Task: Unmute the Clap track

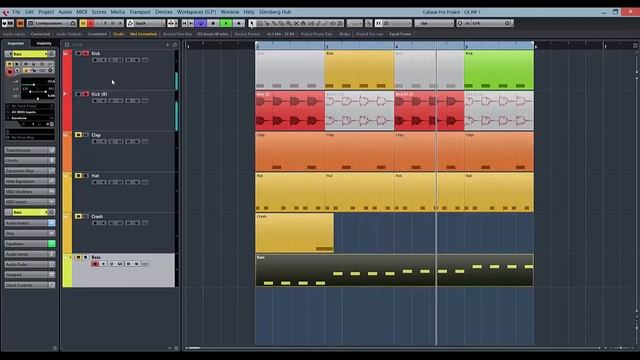Action: [x=78, y=135]
